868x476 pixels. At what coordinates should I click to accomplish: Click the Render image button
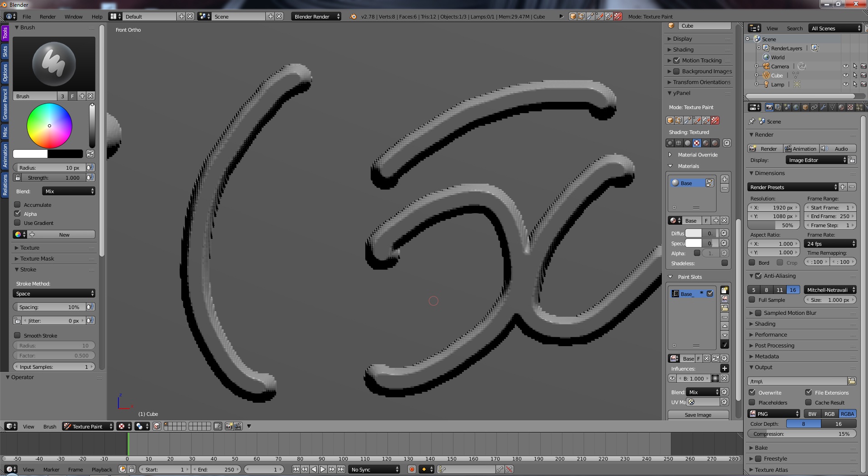[764, 148]
